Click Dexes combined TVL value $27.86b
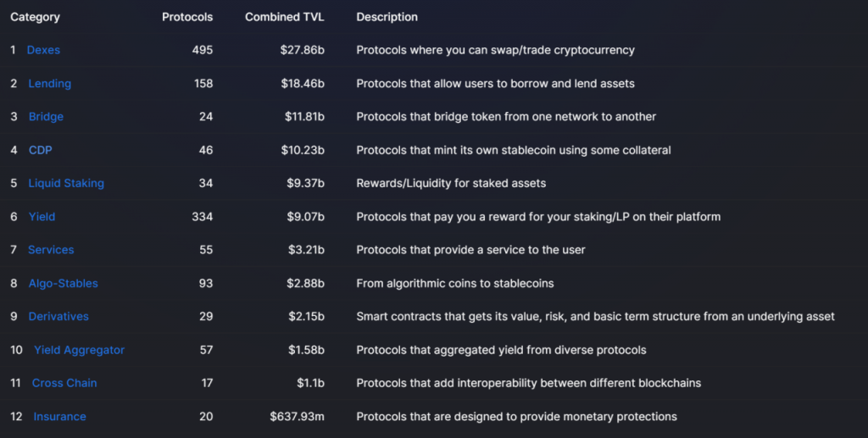 coord(303,50)
